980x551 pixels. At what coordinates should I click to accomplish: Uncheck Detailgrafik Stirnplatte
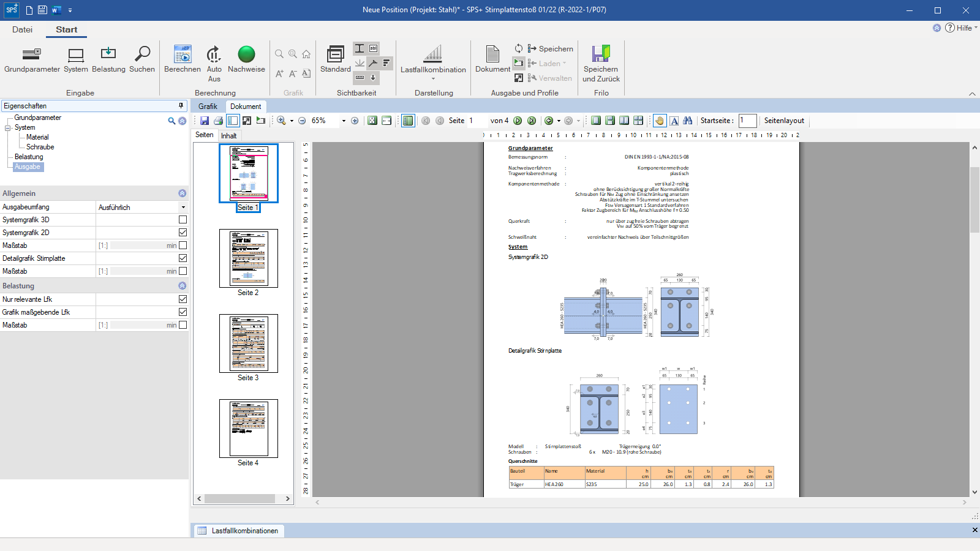click(183, 258)
